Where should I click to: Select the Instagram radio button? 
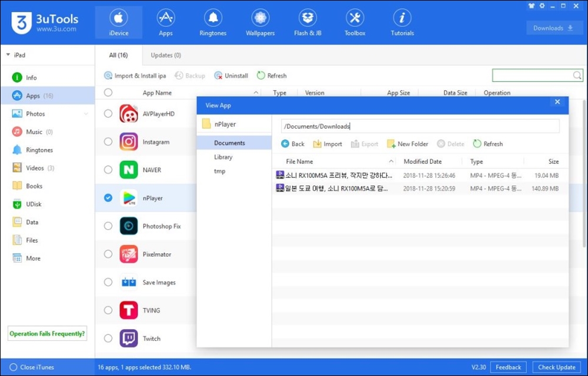tap(108, 142)
